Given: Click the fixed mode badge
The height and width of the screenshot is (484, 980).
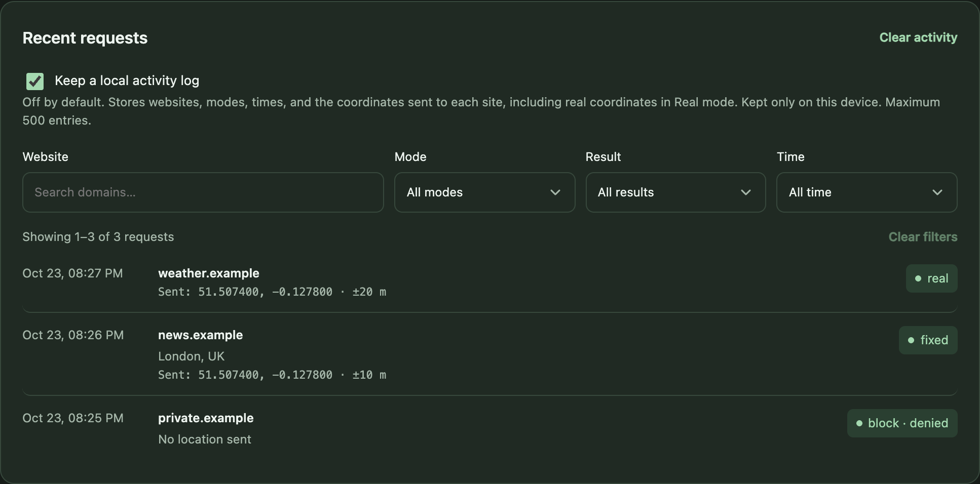Looking at the screenshot, I should [928, 340].
